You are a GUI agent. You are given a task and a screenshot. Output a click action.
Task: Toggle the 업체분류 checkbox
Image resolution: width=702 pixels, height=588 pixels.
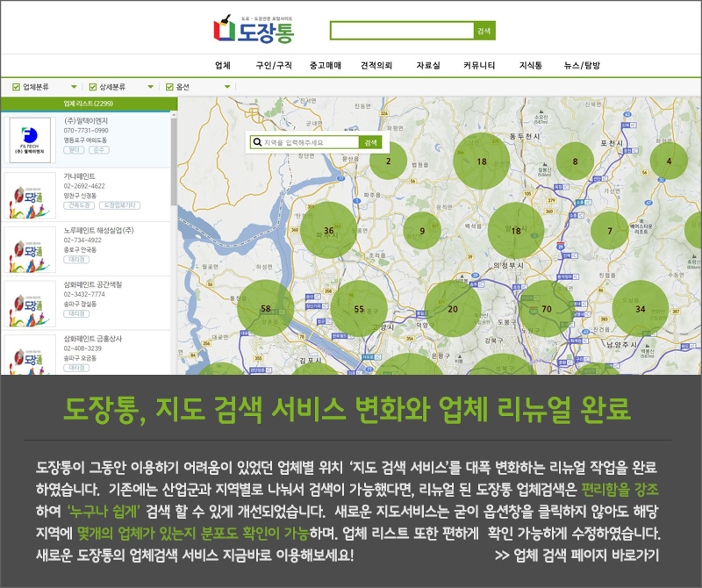pos(16,87)
